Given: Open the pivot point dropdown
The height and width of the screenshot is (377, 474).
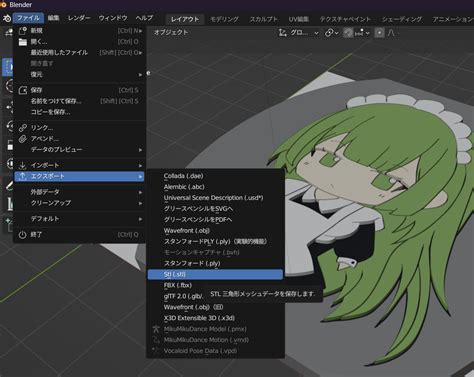Looking at the screenshot, I should coord(332,33).
